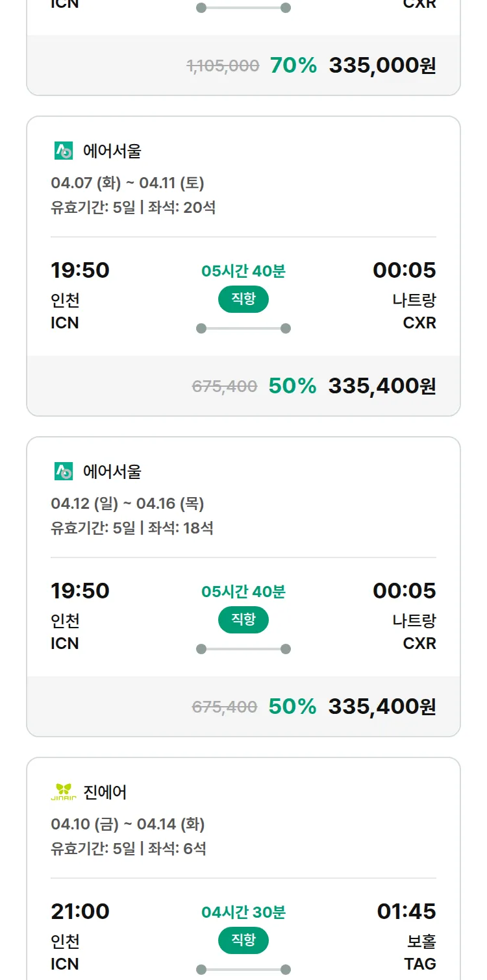487x980 pixels.
Task: Click the 21:00 departure time from 인천
Action: tap(80, 911)
